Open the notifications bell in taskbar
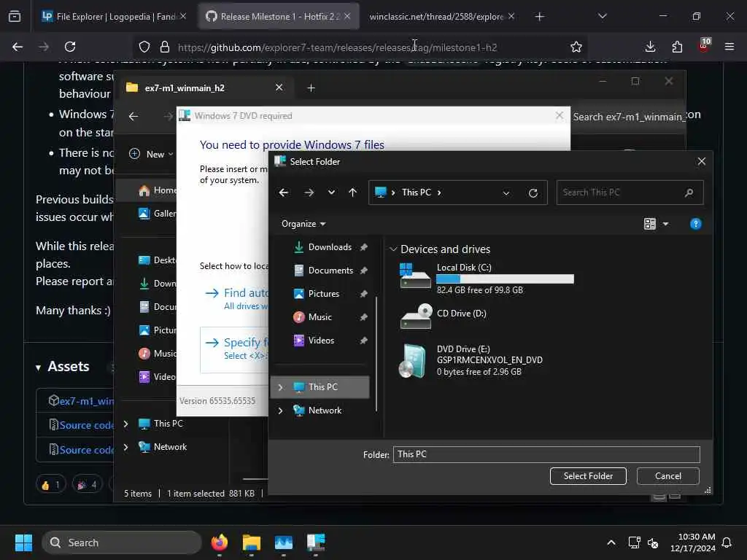 [727, 542]
